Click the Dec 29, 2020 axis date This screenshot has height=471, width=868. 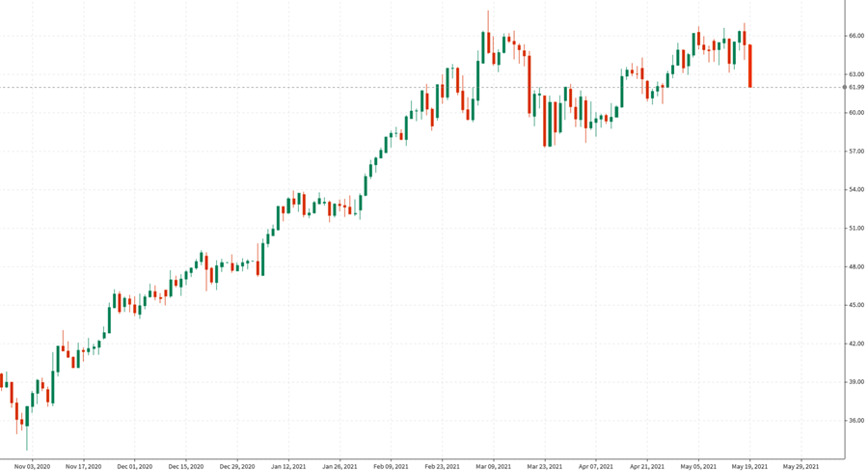coord(237,466)
